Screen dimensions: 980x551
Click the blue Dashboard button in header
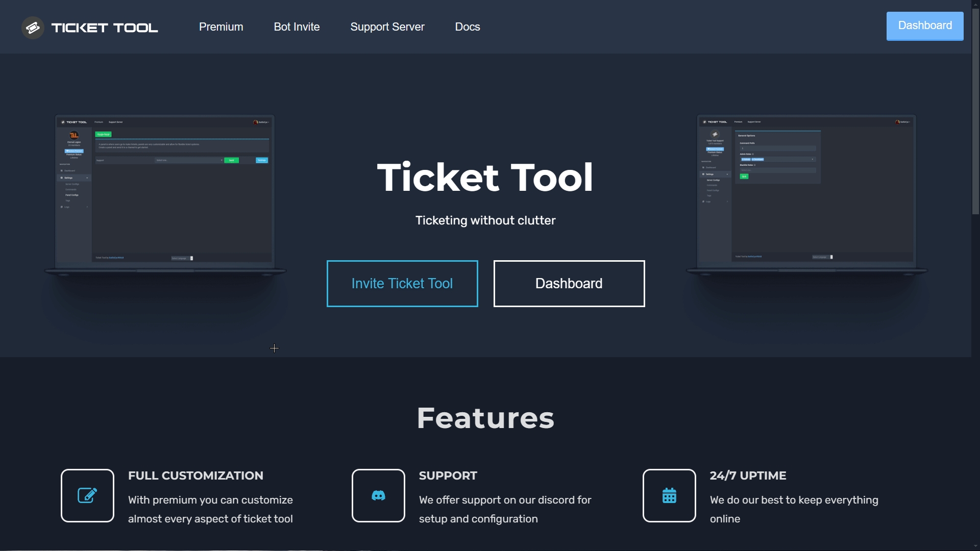tap(924, 26)
